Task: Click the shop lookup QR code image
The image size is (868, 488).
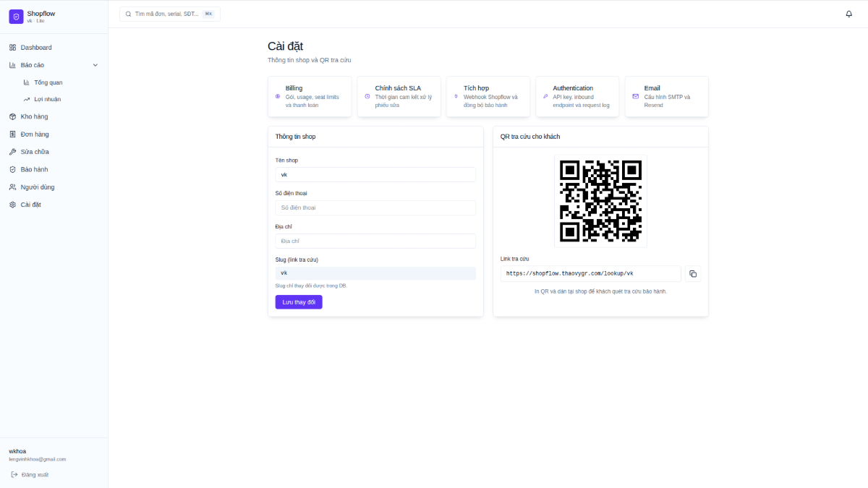Action: [x=600, y=200]
